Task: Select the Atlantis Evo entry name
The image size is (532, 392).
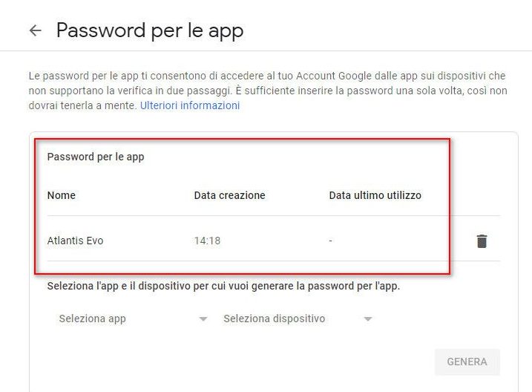Action: pyautogui.click(x=75, y=241)
